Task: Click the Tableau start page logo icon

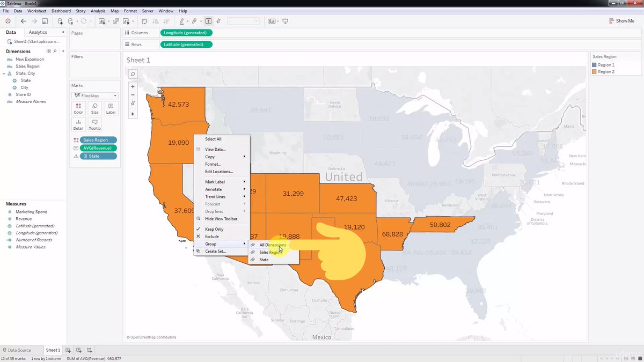Action: [8, 21]
